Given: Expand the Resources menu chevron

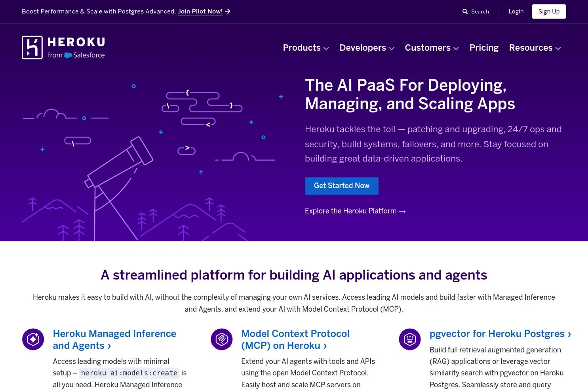Looking at the screenshot, I should tap(558, 48).
